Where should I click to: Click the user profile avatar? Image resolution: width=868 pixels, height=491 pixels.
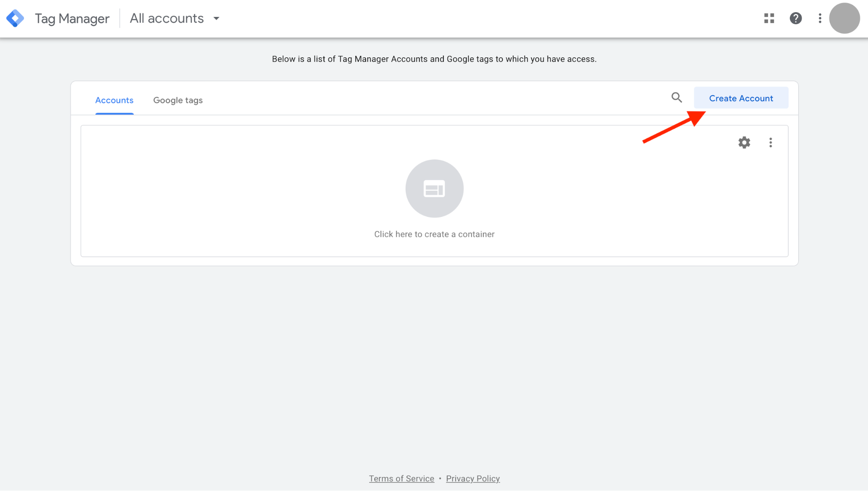click(x=844, y=18)
